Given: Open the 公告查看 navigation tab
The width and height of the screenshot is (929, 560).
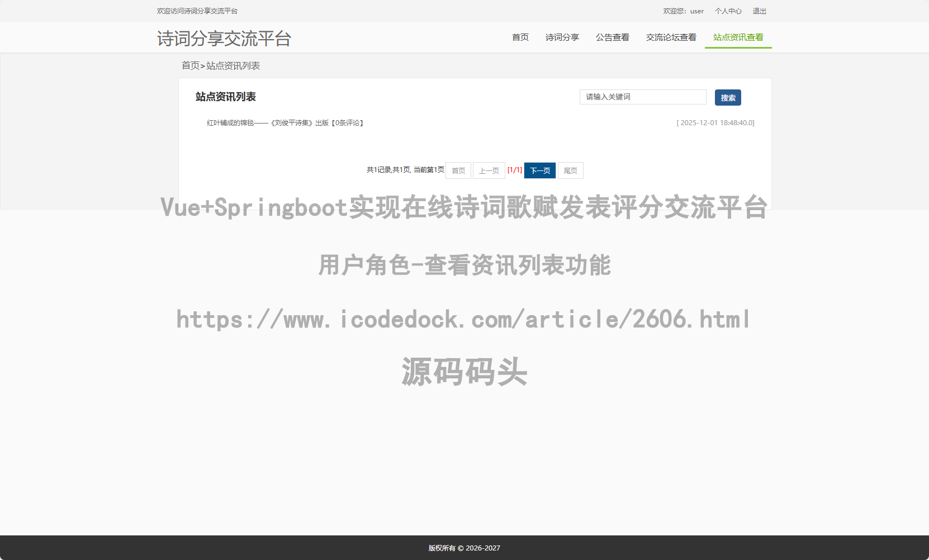Looking at the screenshot, I should [x=612, y=37].
